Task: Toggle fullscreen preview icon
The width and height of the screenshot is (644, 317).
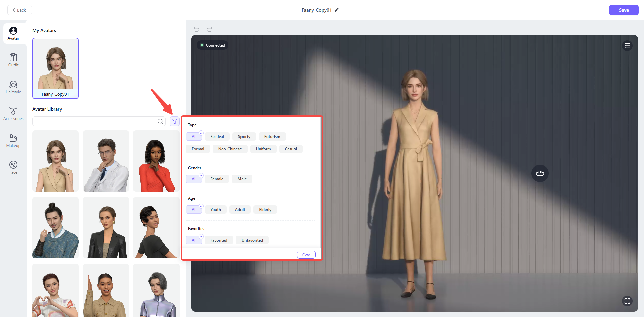Action: (x=627, y=301)
